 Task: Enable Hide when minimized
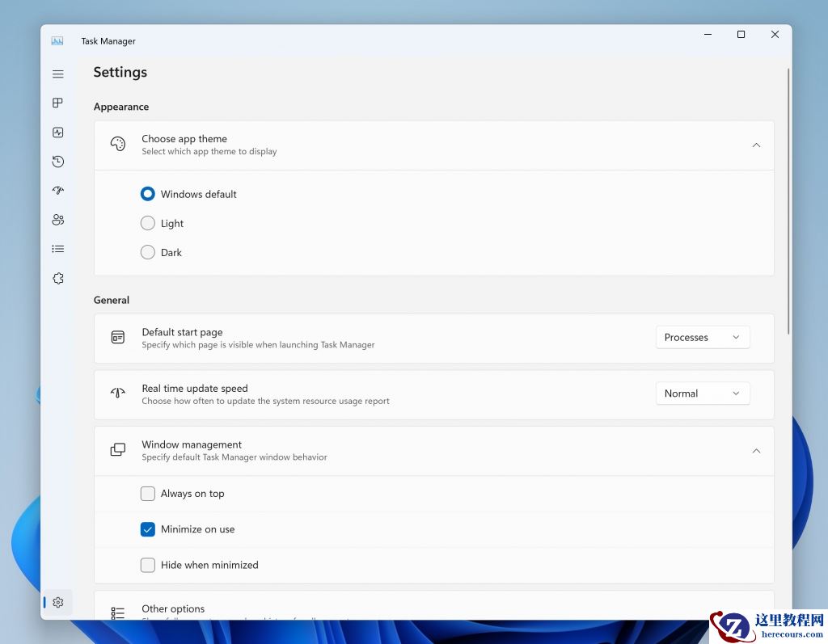pyautogui.click(x=147, y=565)
